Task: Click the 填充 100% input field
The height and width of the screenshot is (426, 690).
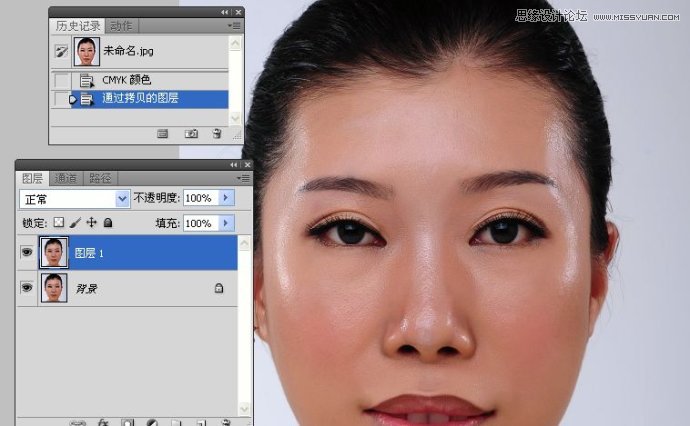Action: pyautogui.click(x=201, y=223)
